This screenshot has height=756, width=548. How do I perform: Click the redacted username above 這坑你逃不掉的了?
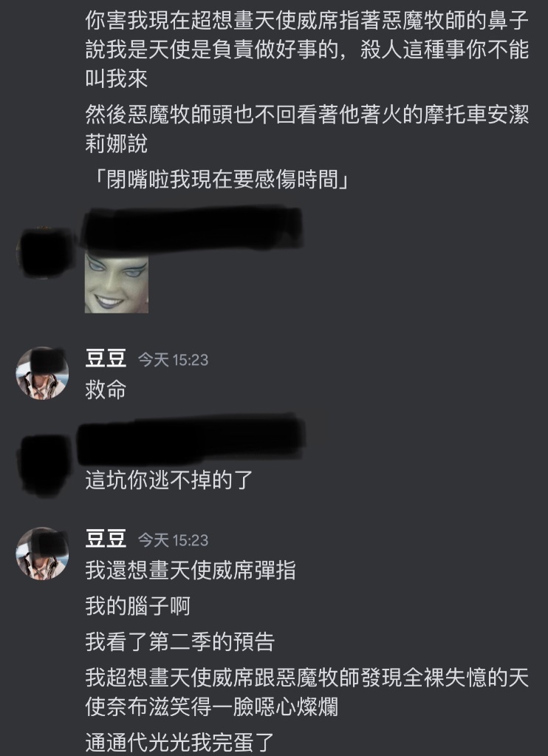[x=192, y=439]
